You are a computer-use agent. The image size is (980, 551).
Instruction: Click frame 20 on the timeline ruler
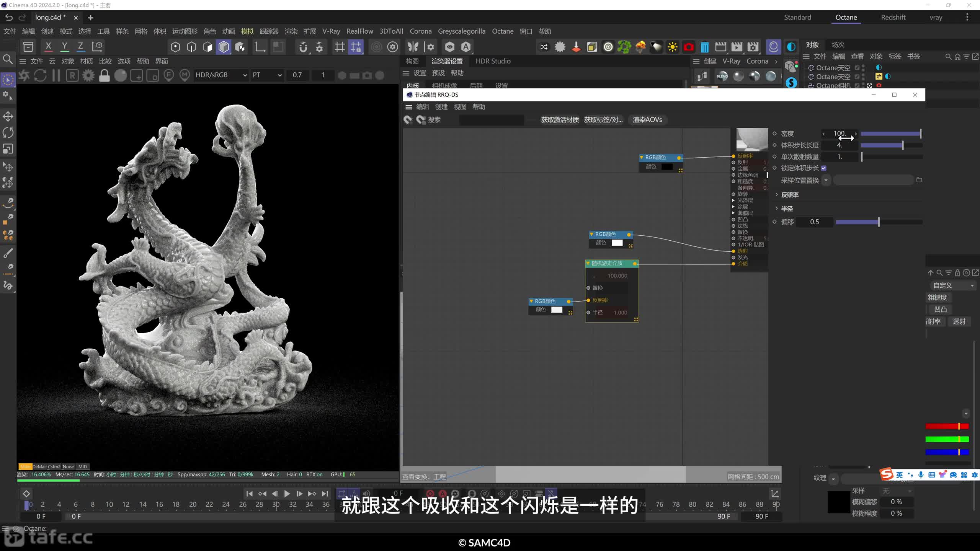193,504
